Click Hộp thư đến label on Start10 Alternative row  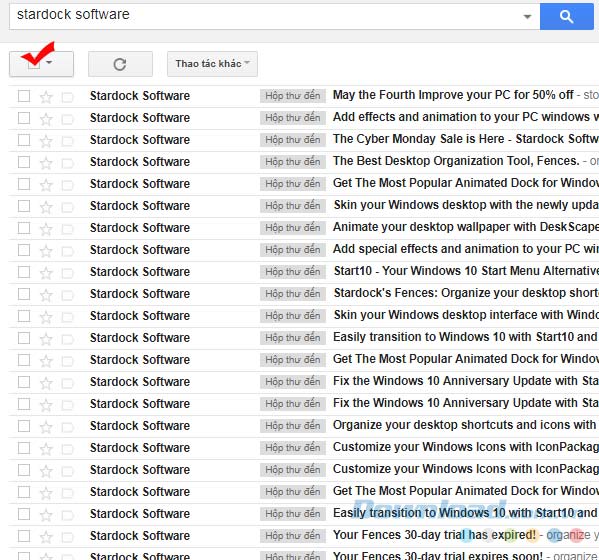(x=293, y=272)
